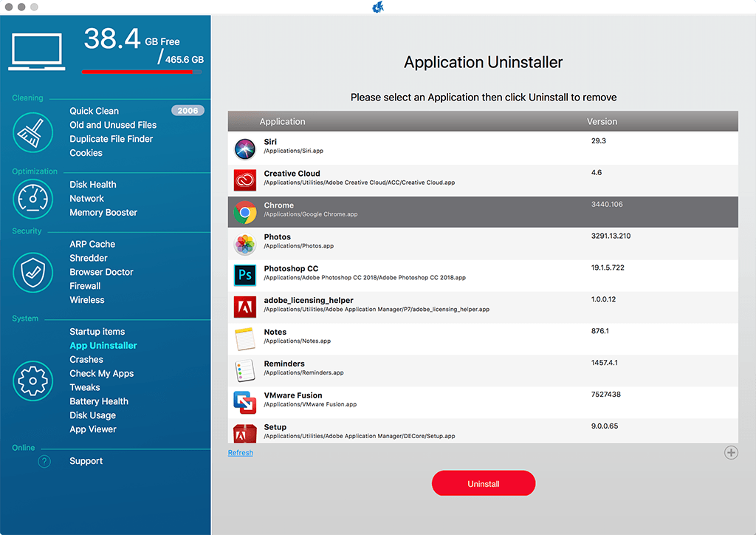Click the blue logo in title bar
This screenshot has width=756, height=535.
(x=378, y=7)
